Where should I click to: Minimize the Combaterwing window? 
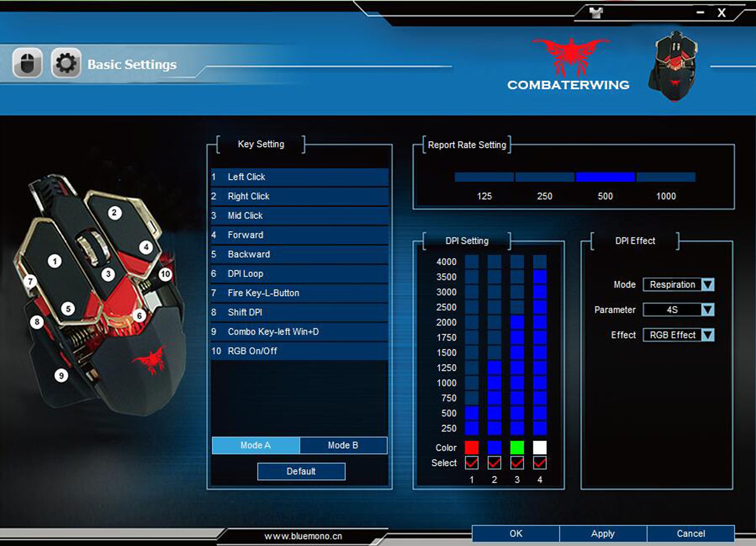[x=700, y=12]
